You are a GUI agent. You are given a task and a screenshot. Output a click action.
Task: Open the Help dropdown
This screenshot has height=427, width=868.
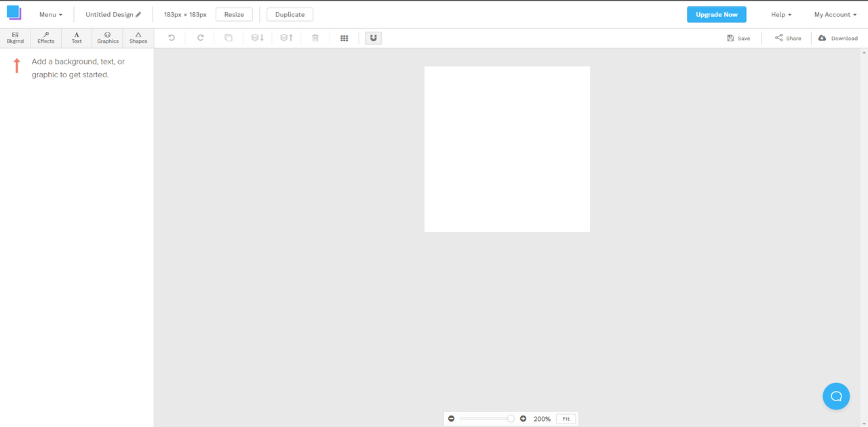(x=781, y=14)
